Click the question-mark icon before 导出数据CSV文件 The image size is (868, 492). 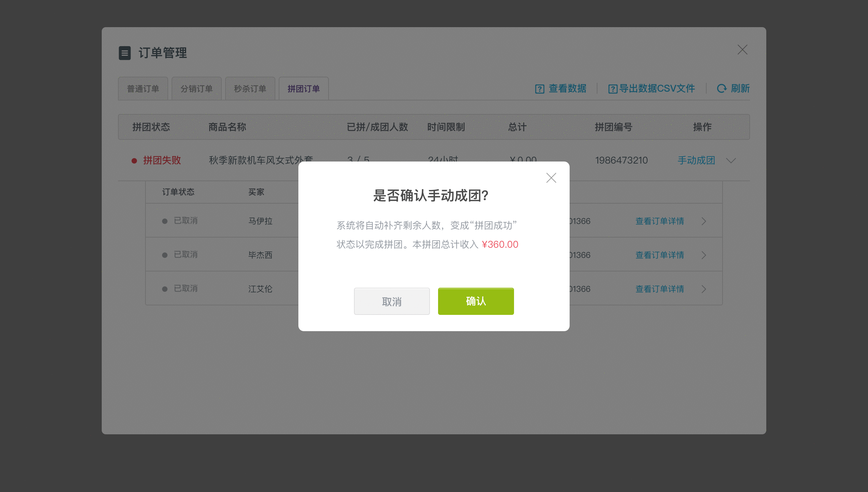pos(612,89)
